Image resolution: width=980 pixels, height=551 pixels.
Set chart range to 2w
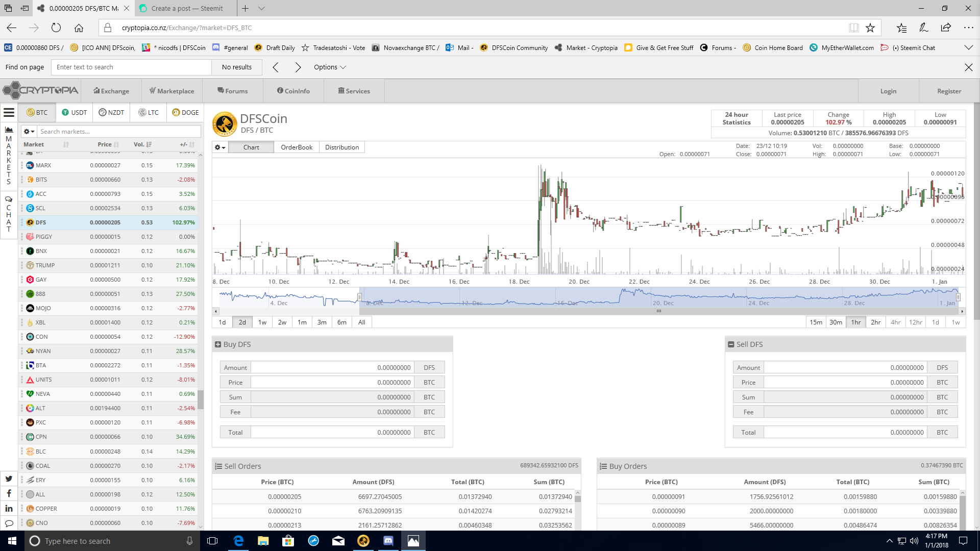coord(282,322)
